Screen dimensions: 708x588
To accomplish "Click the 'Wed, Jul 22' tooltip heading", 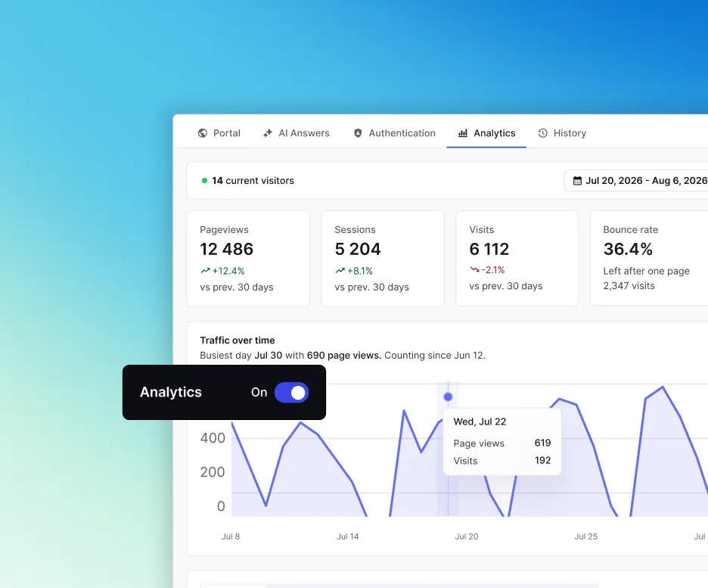I will tap(480, 422).
